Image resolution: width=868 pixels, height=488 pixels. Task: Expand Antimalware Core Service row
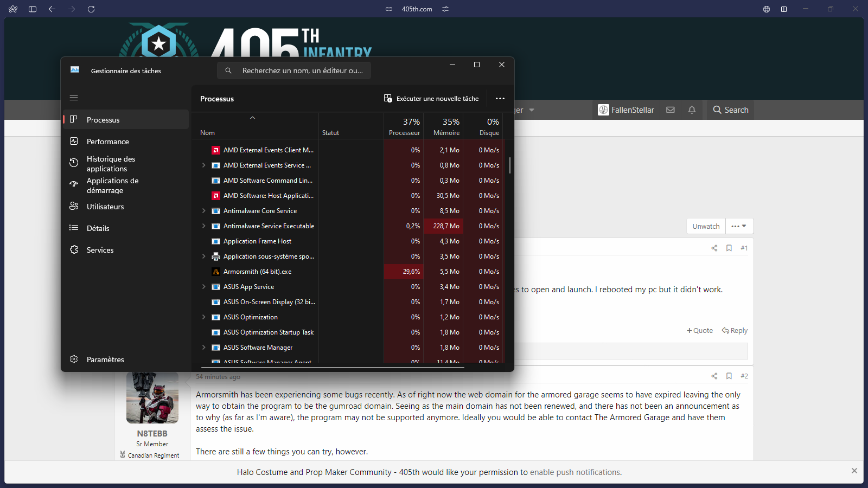tap(203, 211)
